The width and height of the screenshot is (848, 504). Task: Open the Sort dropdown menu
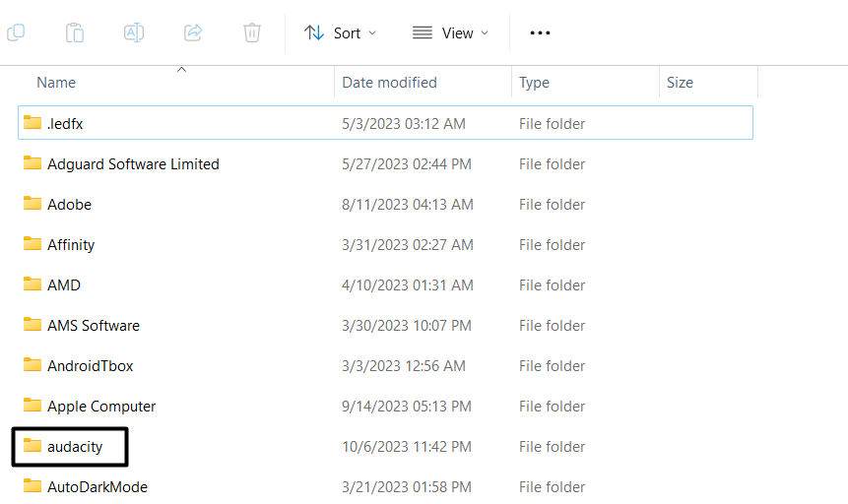341,32
